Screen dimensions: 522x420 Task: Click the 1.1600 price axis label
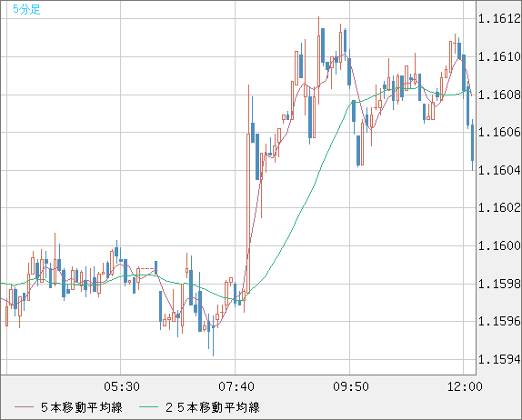point(499,245)
